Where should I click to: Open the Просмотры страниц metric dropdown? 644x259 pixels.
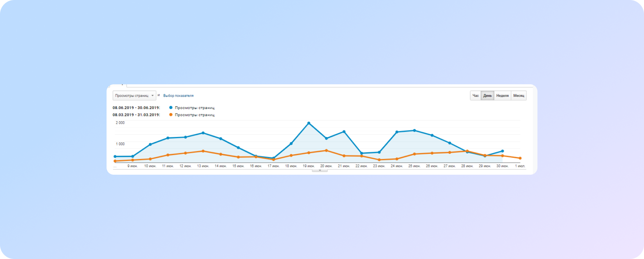click(134, 95)
